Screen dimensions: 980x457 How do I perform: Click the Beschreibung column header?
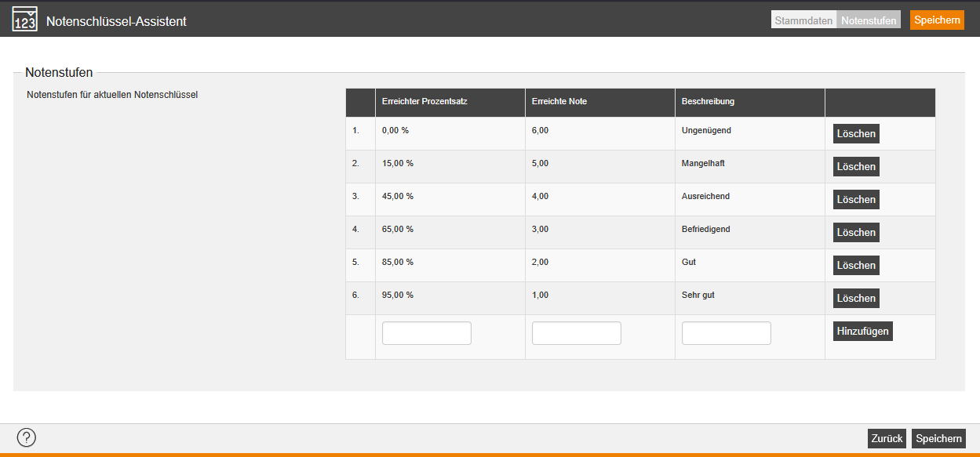click(x=708, y=102)
